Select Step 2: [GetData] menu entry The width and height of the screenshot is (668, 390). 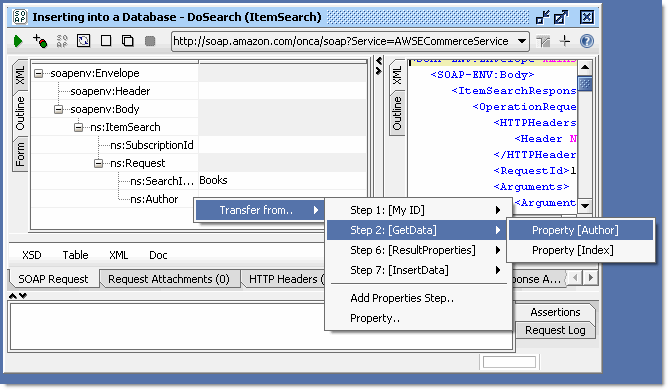pyautogui.click(x=418, y=230)
